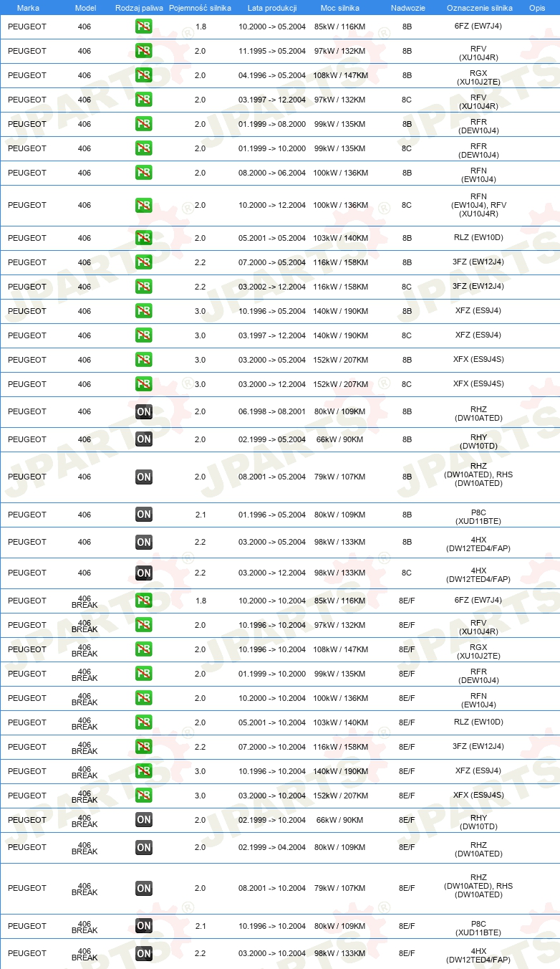This screenshot has height=969, width=560.
Task: Click PB icon in 05.2001 -> 10.2004 row
Action: coord(144,722)
